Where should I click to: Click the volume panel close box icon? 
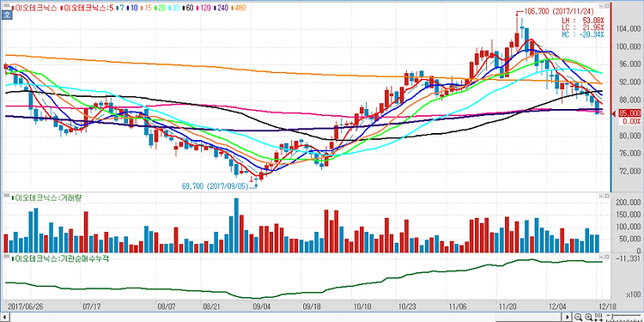coord(607,197)
